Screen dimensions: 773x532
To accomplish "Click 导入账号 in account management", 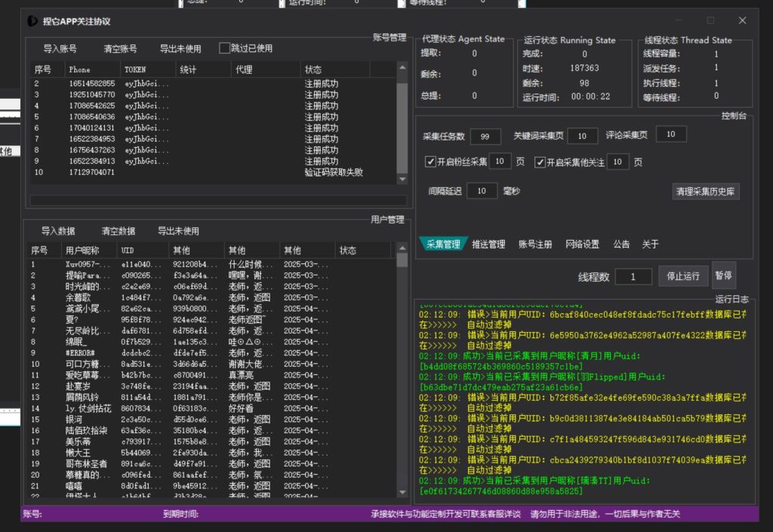I will (x=60, y=49).
